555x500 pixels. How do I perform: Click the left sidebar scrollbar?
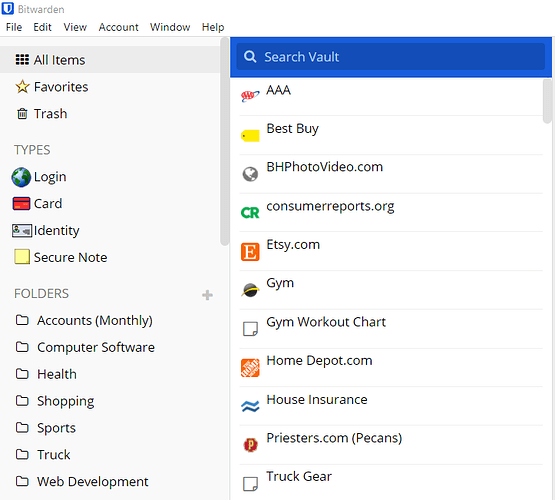224,142
